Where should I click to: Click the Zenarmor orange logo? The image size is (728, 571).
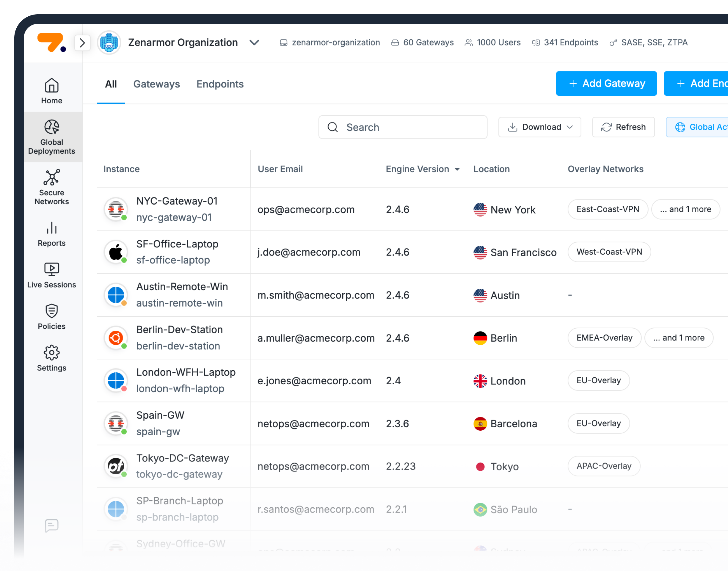(51, 43)
